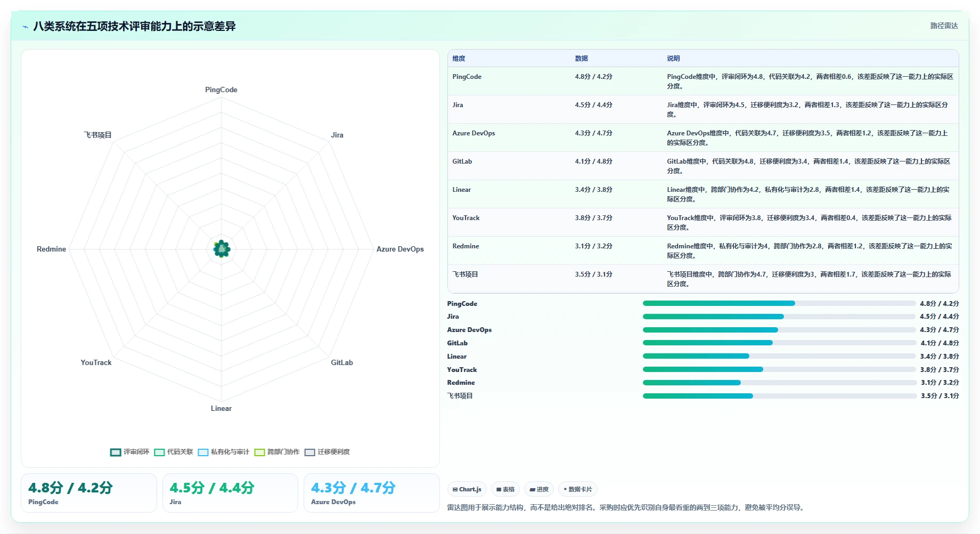Viewport: 980px width, 534px height.
Task: Click the 飞书项目 axis label on radar
Action: pyautogui.click(x=97, y=135)
